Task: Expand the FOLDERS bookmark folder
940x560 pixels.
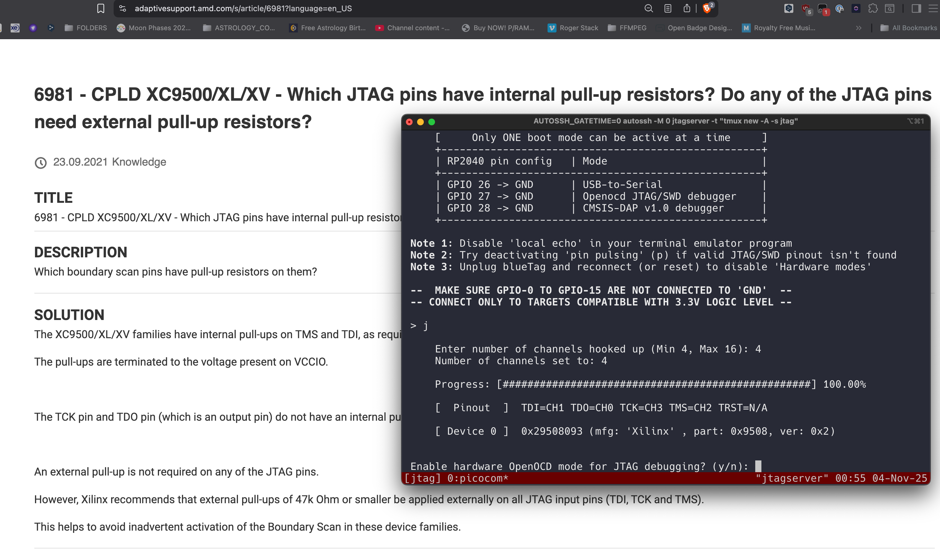Action: point(86,28)
